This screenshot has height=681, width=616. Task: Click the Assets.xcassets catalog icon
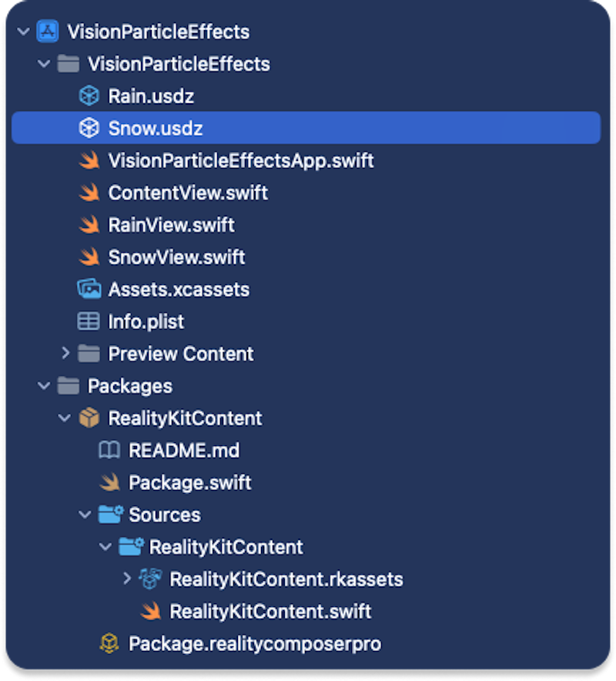(87, 289)
